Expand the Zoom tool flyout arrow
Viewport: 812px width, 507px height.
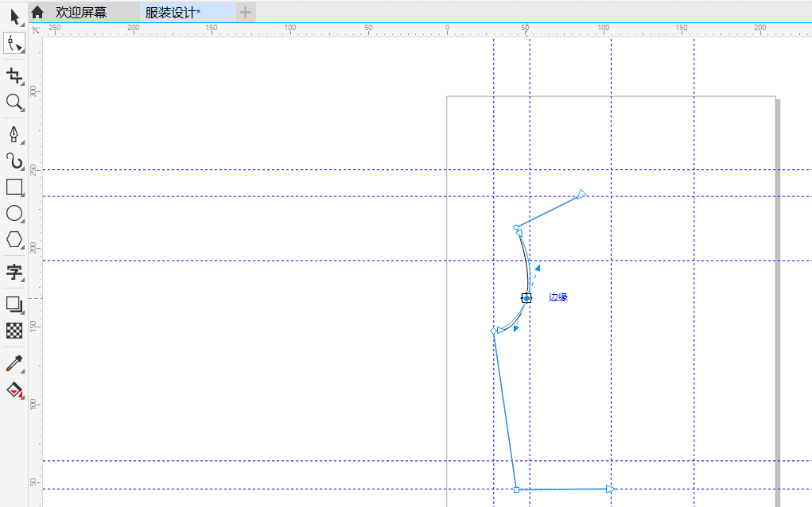[21, 110]
